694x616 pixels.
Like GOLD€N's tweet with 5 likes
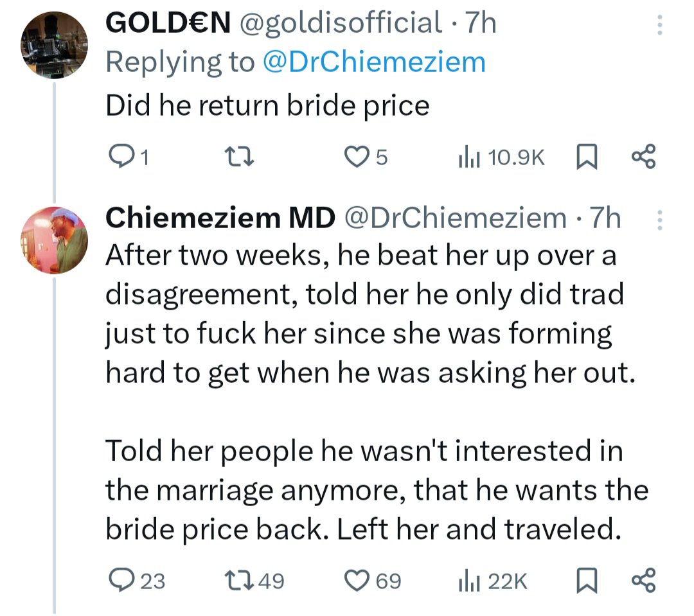tap(354, 157)
